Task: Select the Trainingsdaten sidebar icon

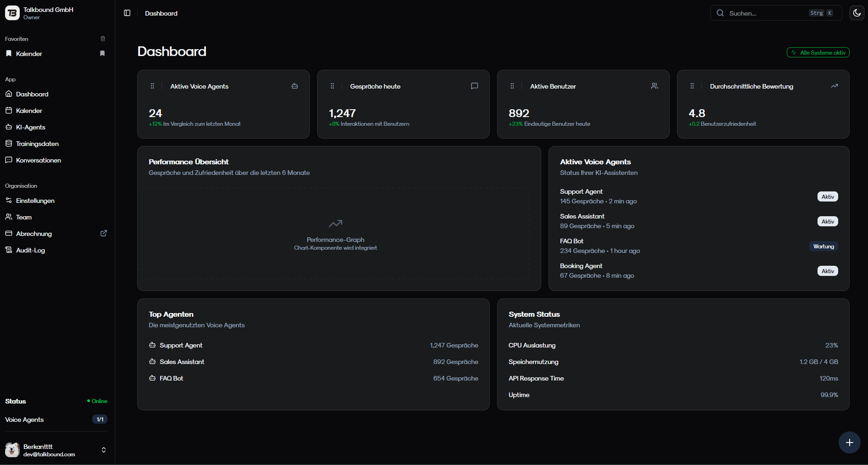Action: pyautogui.click(x=9, y=143)
